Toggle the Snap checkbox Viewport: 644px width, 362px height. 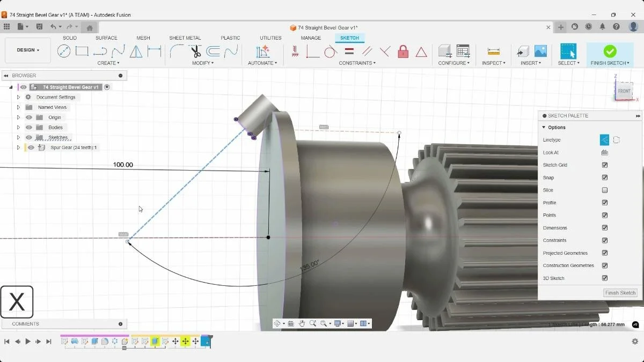pyautogui.click(x=605, y=178)
